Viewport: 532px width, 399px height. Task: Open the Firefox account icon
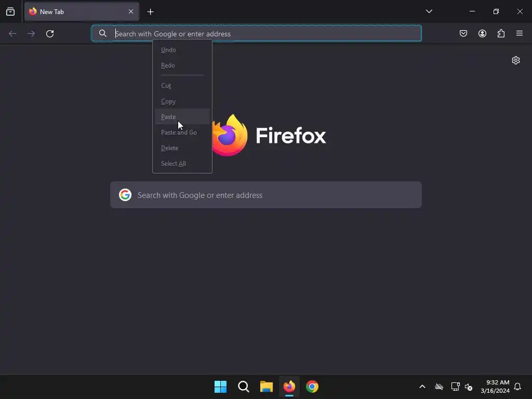click(483, 33)
